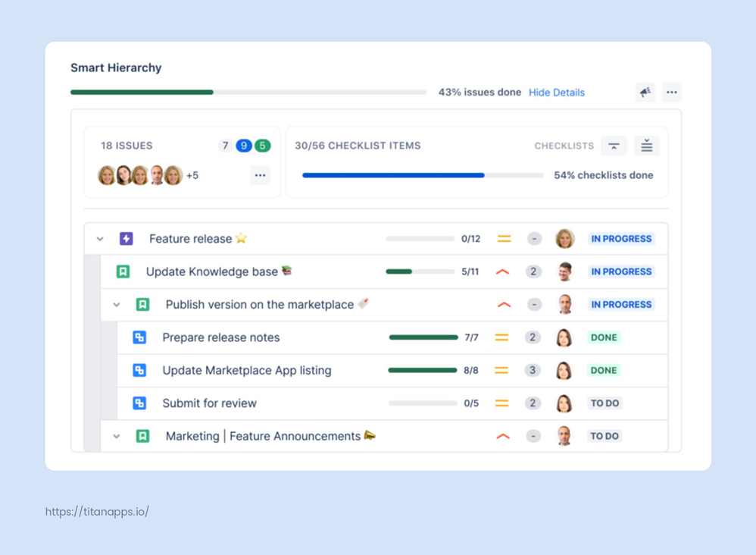Click the Prepare release notes subtask icon
The width and height of the screenshot is (756, 555).
click(139, 337)
